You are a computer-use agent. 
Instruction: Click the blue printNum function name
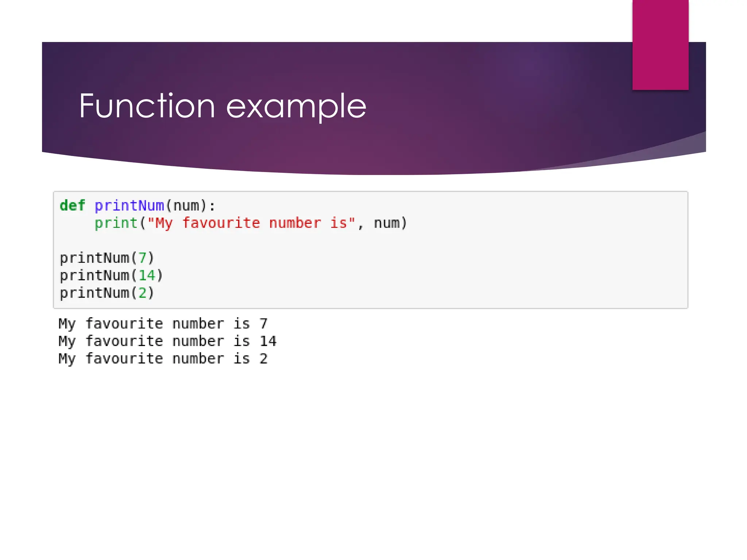coord(129,206)
